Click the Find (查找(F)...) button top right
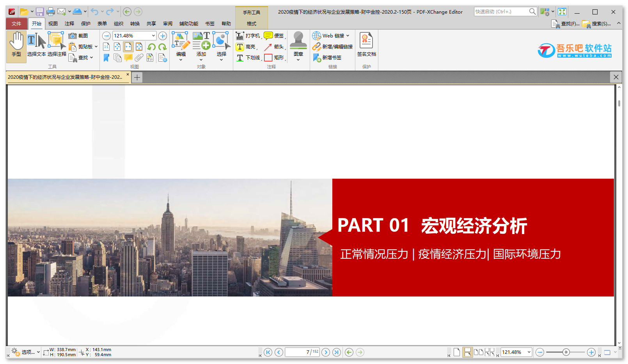The image size is (628, 364). point(565,24)
